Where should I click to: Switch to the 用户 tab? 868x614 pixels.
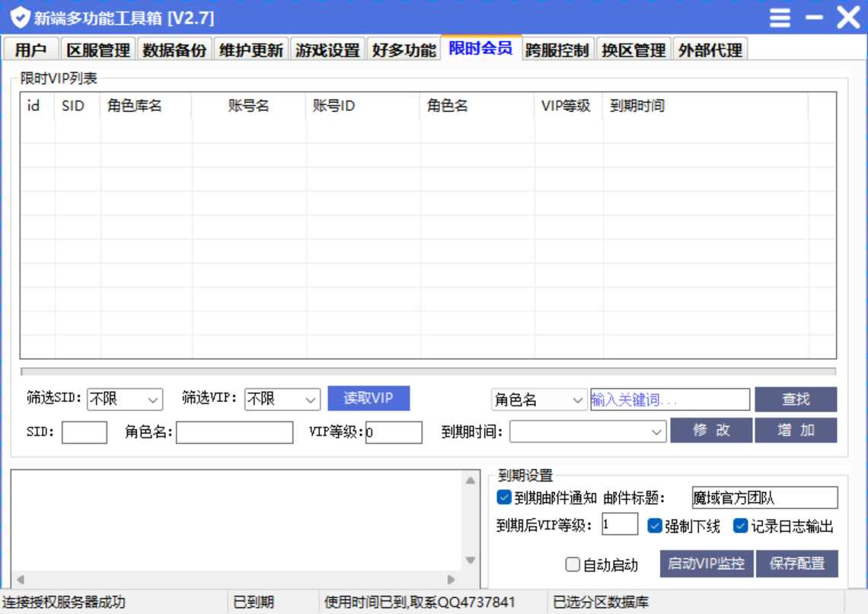pyautogui.click(x=31, y=49)
